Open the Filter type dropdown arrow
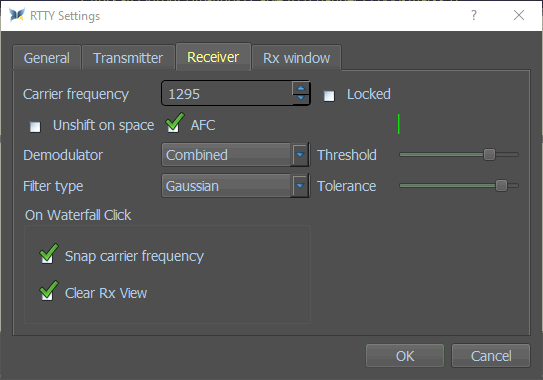The width and height of the screenshot is (543, 380). (300, 186)
